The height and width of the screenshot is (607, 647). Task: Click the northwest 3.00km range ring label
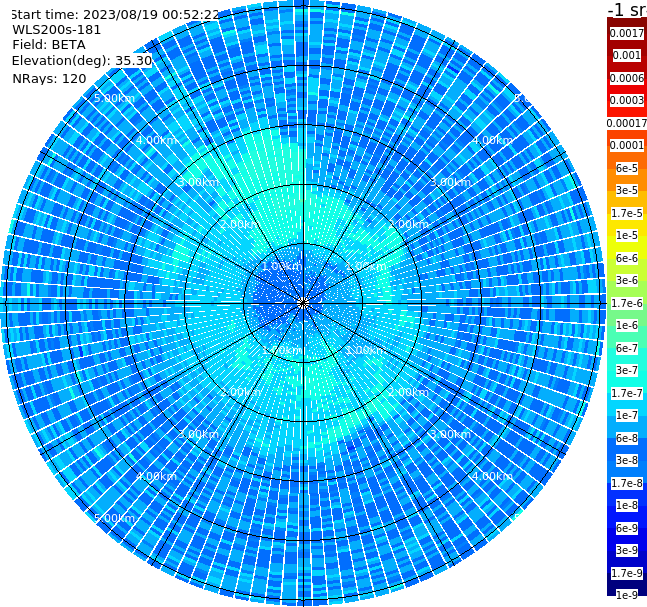coord(198,182)
